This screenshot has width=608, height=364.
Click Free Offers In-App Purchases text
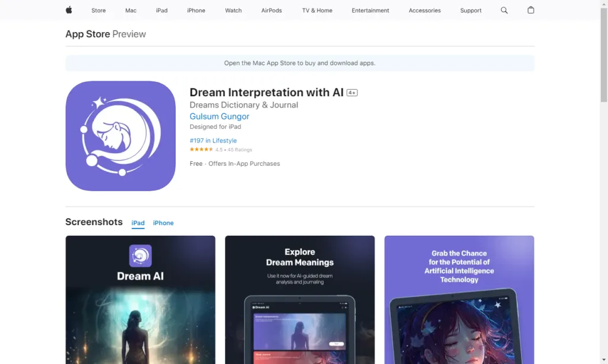(x=235, y=163)
